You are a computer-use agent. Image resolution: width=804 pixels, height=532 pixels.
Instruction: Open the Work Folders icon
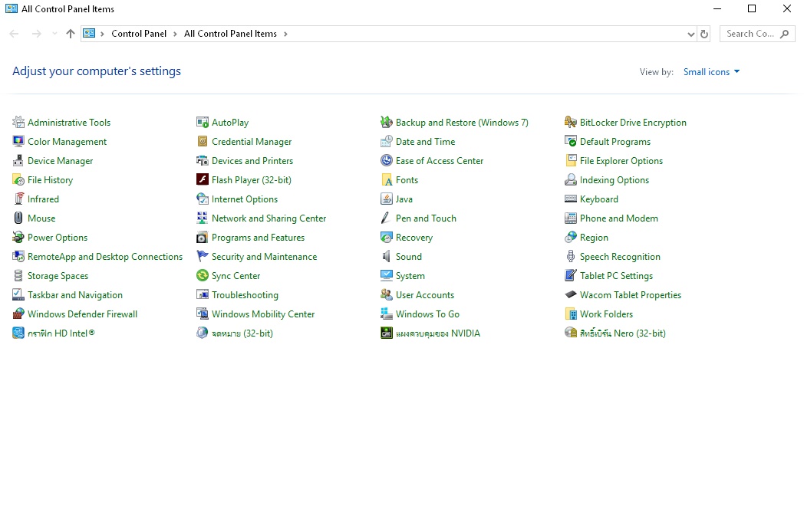point(571,314)
